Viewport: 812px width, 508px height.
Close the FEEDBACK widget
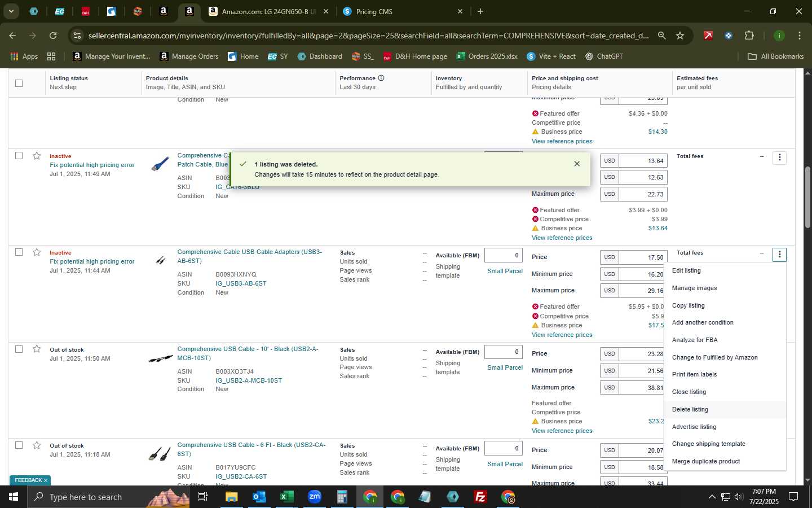point(46,480)
